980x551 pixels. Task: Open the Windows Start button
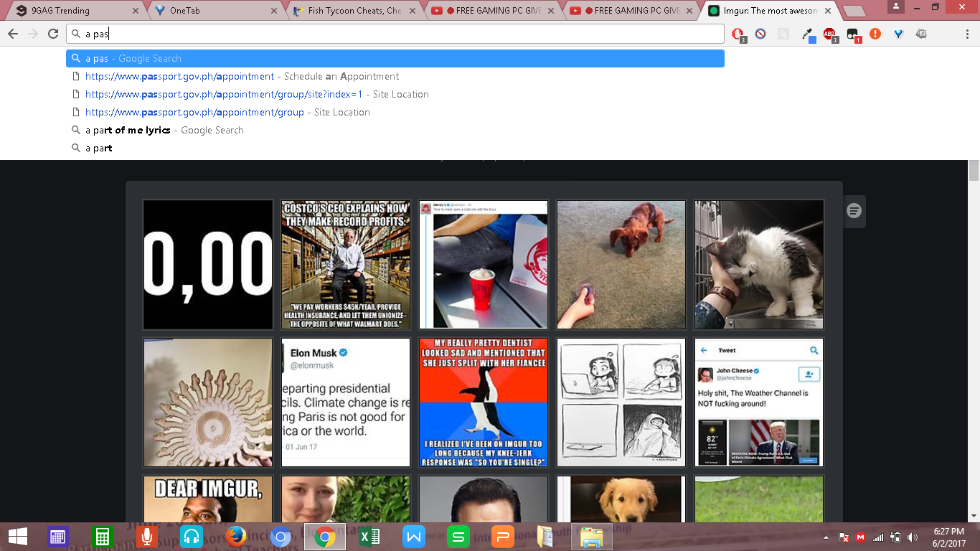17,537
